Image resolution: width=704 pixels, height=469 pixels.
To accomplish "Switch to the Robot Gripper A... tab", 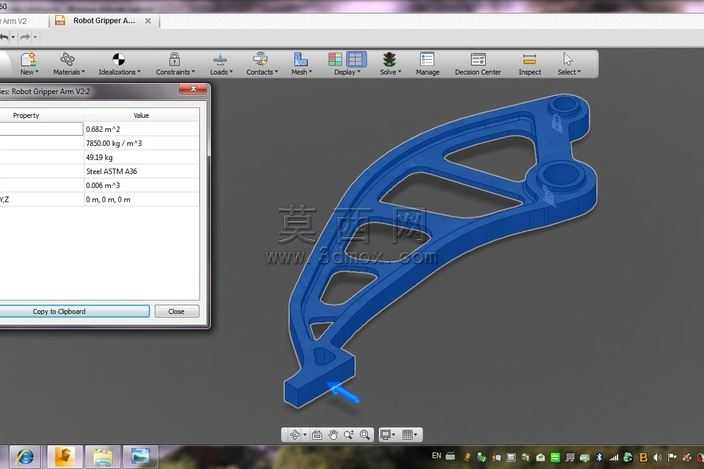I will 104,21.
